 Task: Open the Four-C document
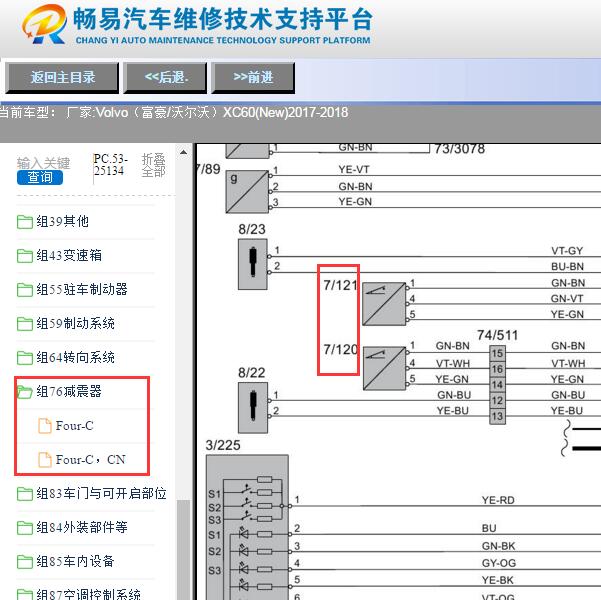click(74, 426)
